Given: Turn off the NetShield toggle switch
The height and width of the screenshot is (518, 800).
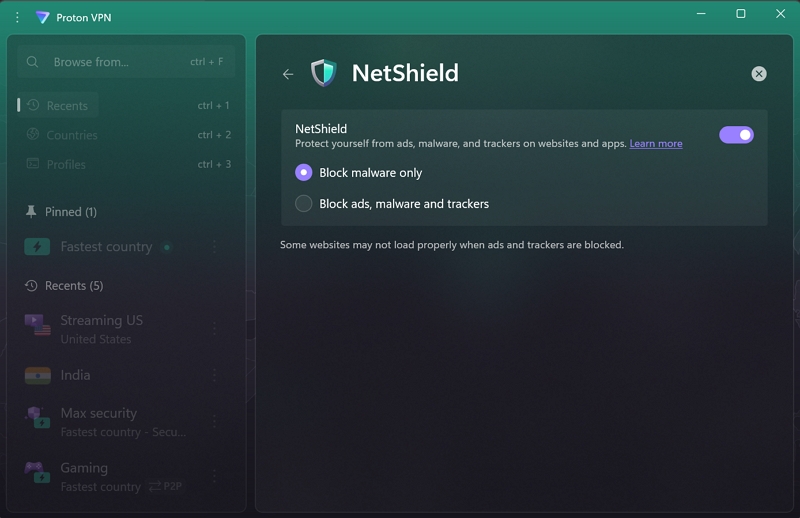Looking at the screenshot, I should coord(736,135).
